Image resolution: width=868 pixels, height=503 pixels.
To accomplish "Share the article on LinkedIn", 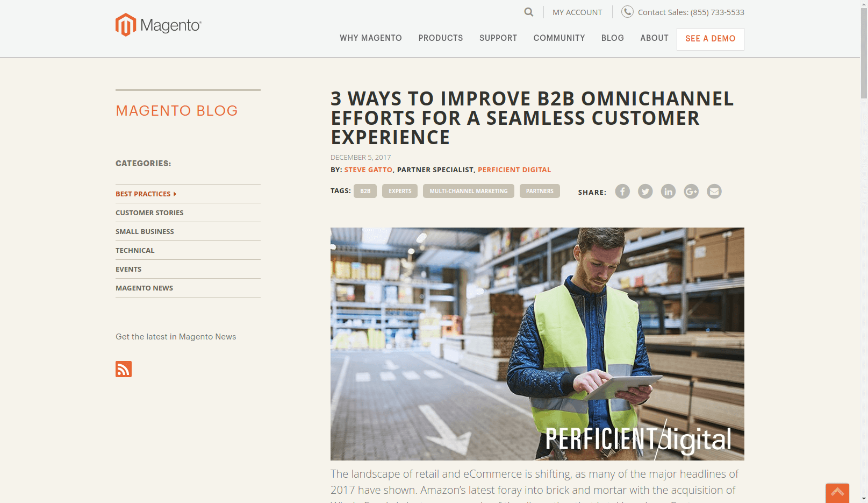I will coord(668,192).
